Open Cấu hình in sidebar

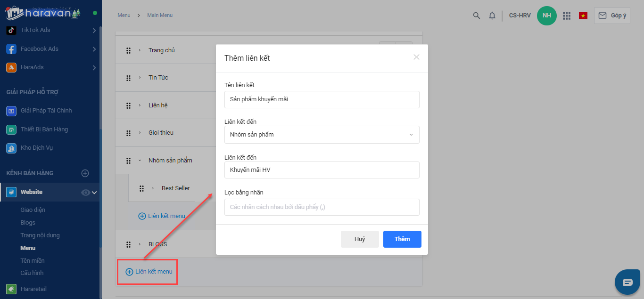32,273
